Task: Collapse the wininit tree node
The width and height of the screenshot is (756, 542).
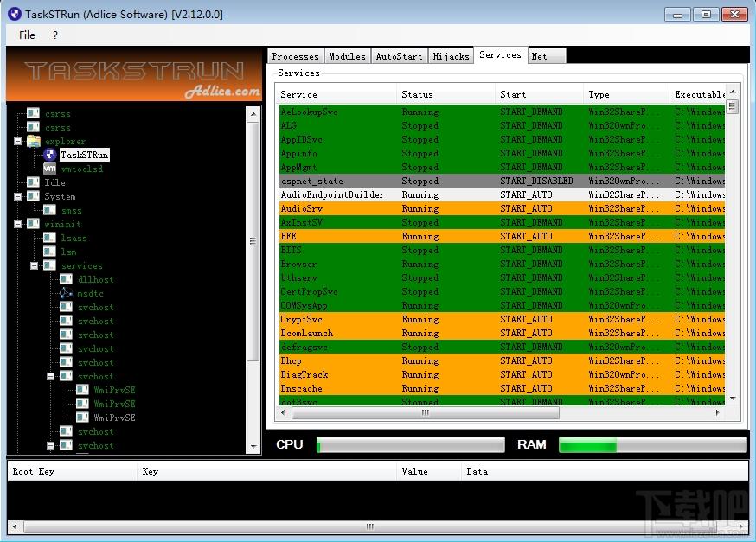Action: (18, 224)
